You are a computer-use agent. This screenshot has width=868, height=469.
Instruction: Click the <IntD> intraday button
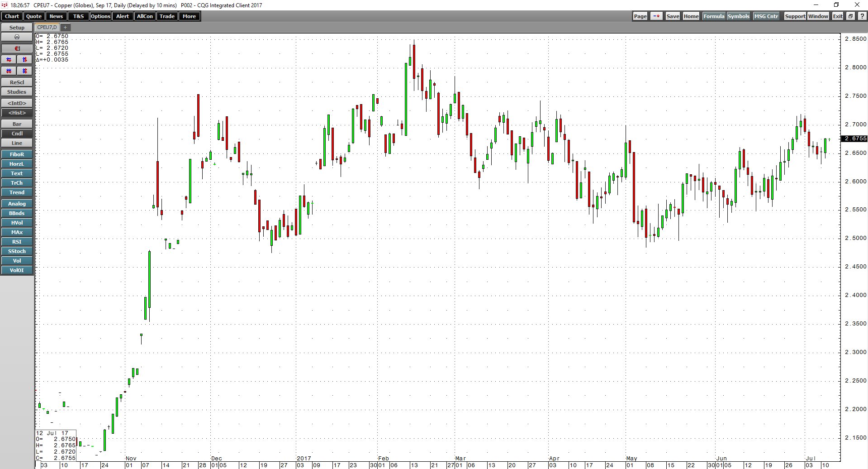pos(17,103)
